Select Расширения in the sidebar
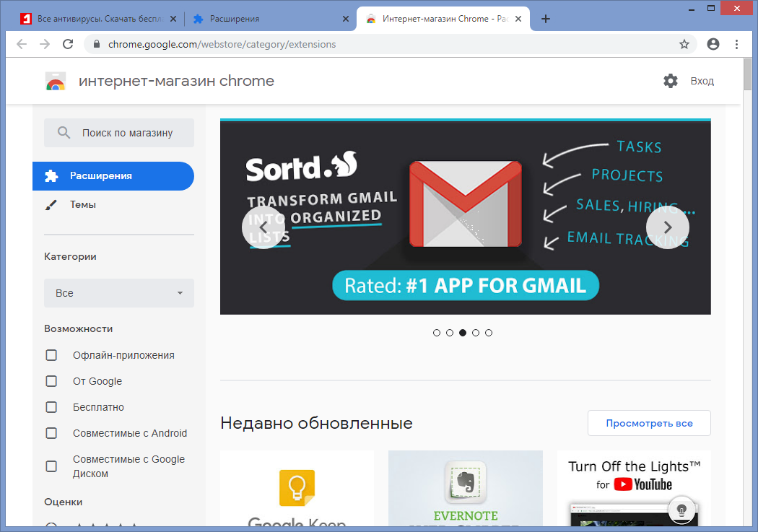 [x=113, y=176]
